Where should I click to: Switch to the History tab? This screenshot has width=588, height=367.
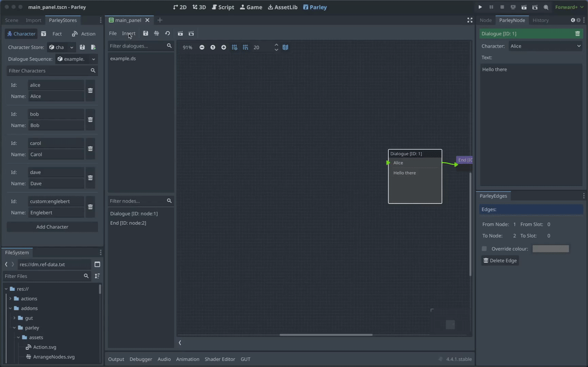click(541, 20)
